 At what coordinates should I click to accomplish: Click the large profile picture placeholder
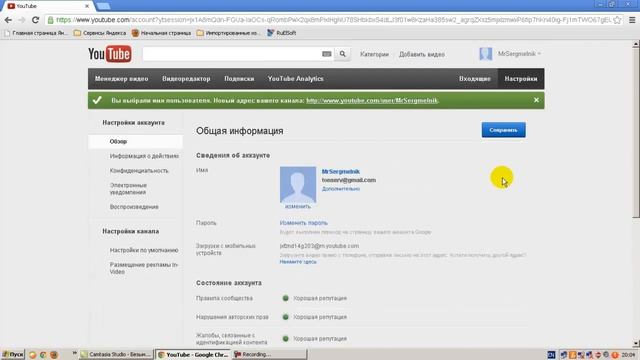[x=298, y=184]
